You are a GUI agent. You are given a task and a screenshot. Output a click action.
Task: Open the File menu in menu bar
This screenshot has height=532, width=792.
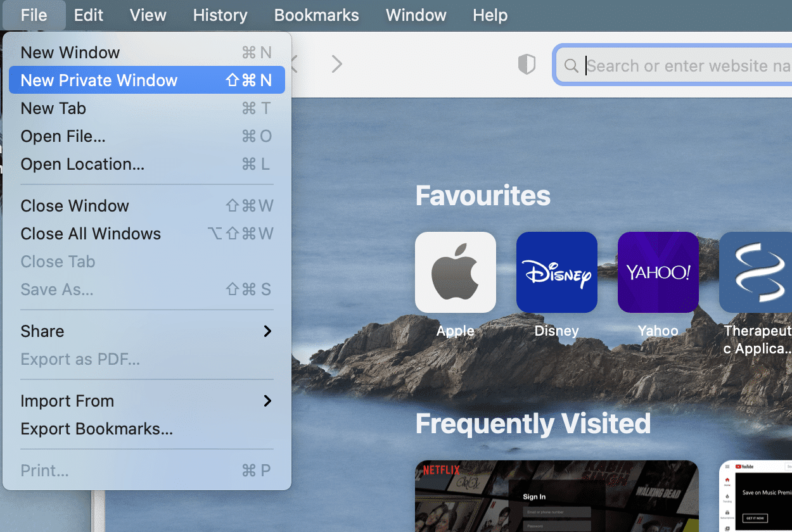click(34, 15)
